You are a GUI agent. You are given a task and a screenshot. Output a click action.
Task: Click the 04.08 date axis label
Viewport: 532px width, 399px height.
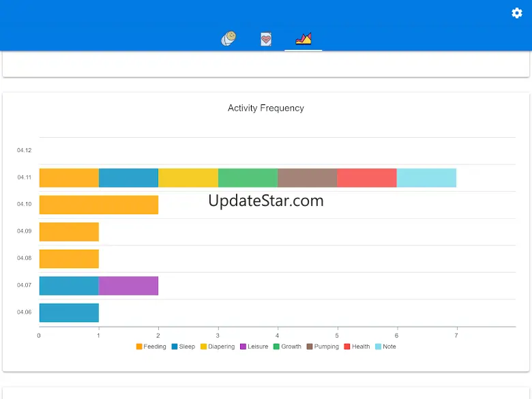[24, 258]
